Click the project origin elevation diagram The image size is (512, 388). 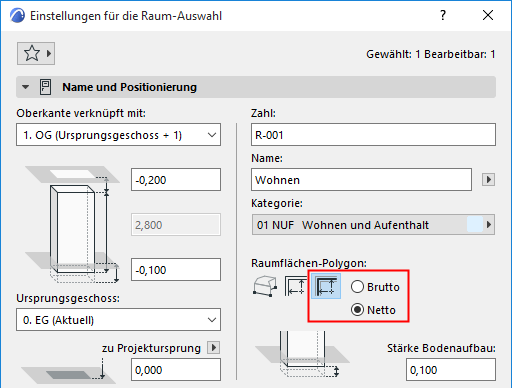click(68, 371)
